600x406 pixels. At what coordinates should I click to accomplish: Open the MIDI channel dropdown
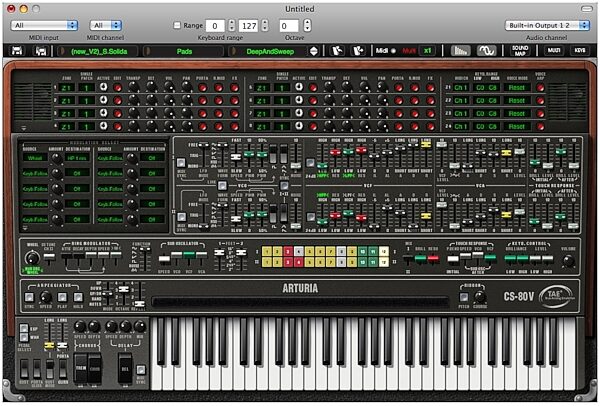point(106,25)
